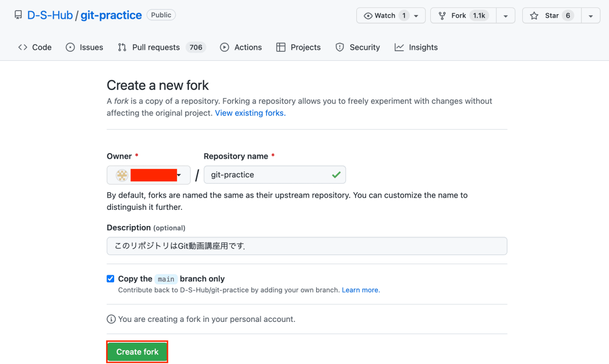The image size is (609, 364).
Task: Open the Insights tab
Action: coord(416,47)
